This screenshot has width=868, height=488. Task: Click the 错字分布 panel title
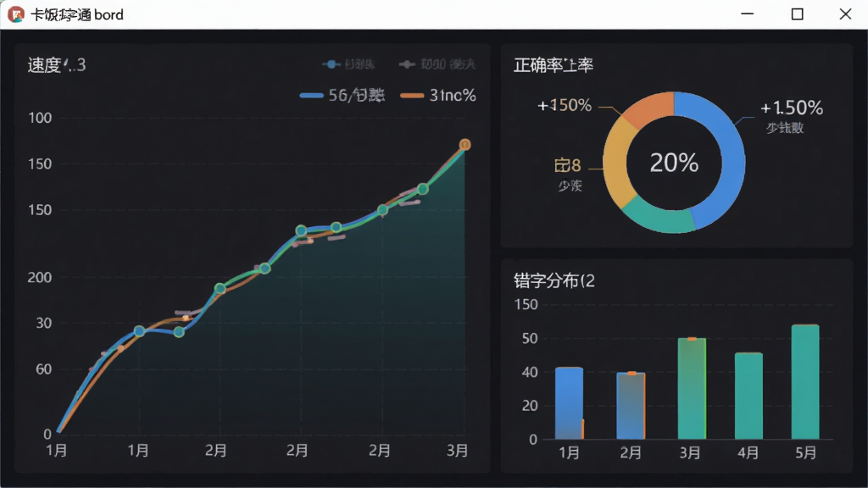pos(554,281)
